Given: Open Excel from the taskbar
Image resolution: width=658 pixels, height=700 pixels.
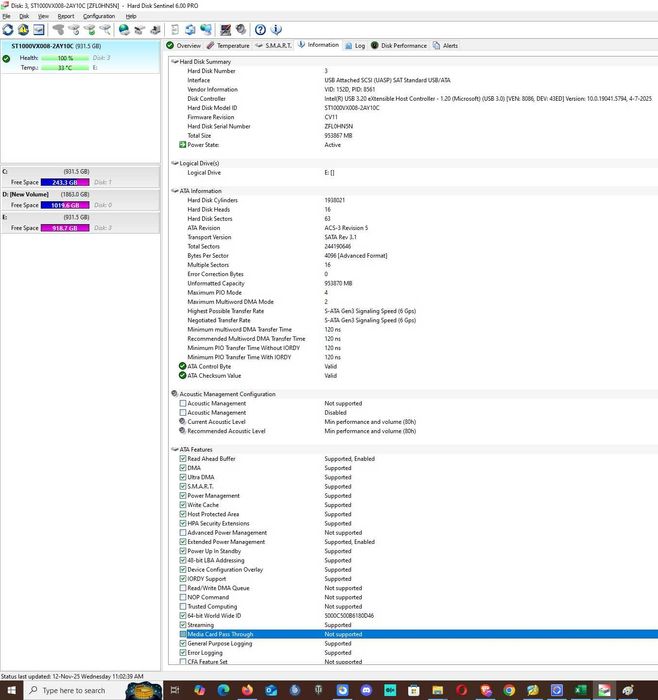Looking at the screenshot, I should 580,690.
